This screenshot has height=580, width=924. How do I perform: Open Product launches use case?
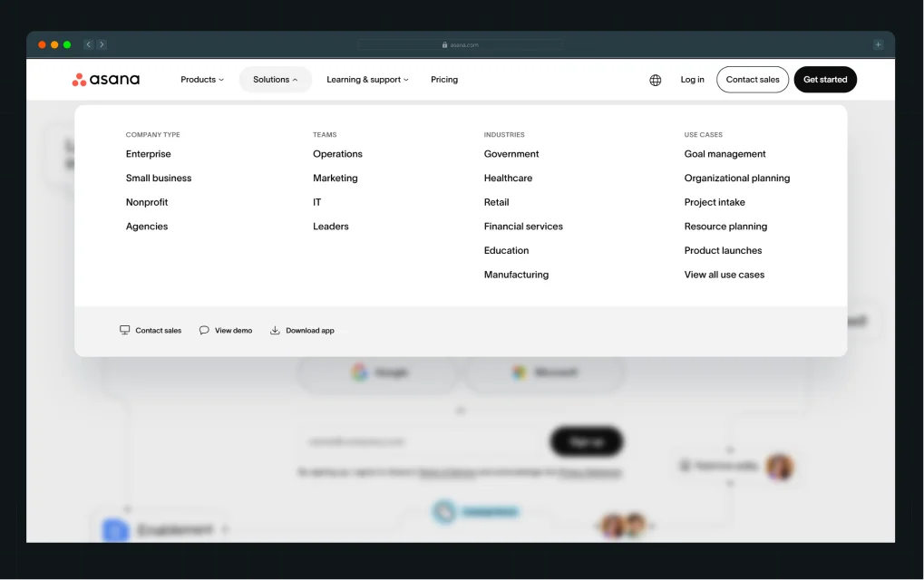click(x=723, y=250)
